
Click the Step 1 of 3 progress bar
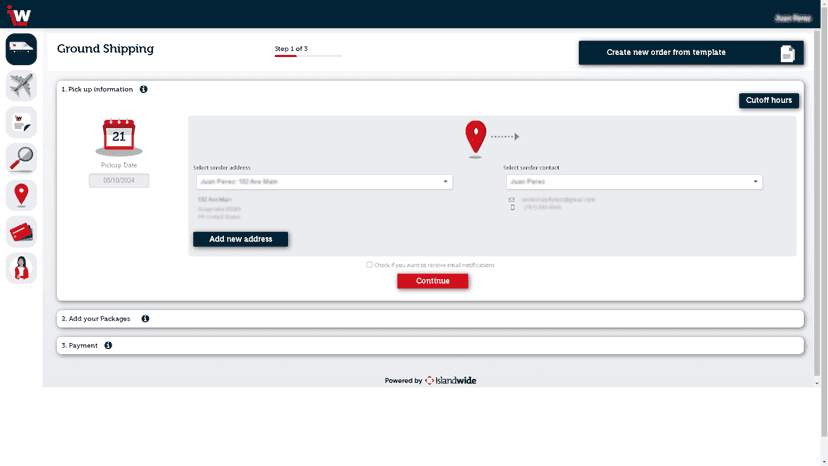308,55
